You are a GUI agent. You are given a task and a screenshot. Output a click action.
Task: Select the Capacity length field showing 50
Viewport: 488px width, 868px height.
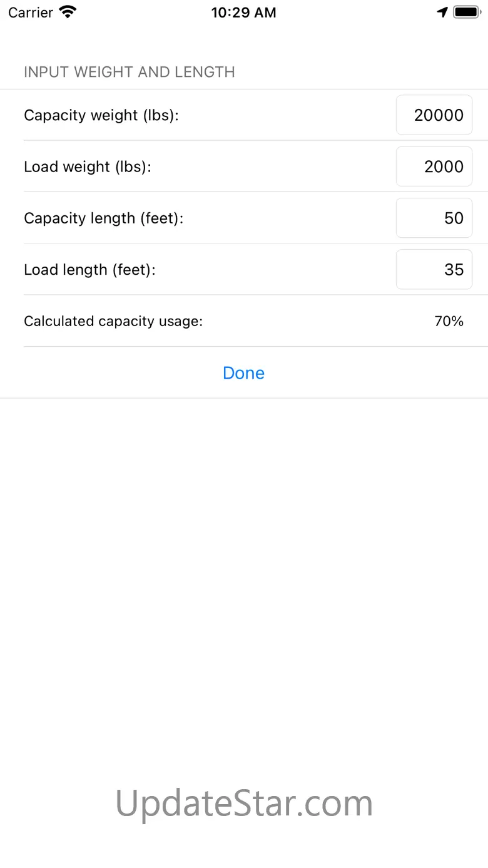point(434,218)
